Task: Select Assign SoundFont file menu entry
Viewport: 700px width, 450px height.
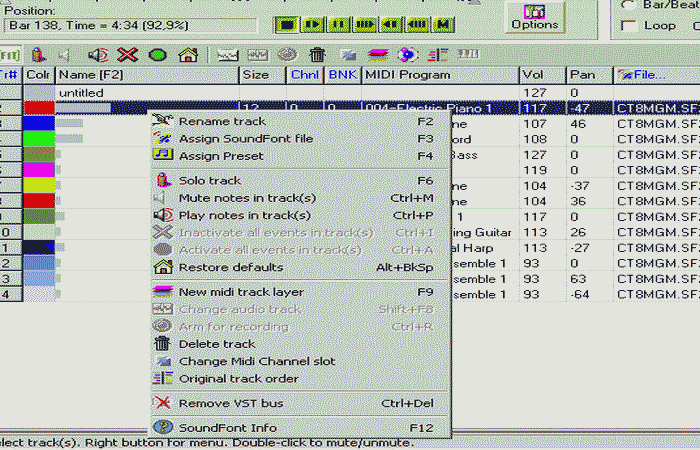Action: point(245,138)
